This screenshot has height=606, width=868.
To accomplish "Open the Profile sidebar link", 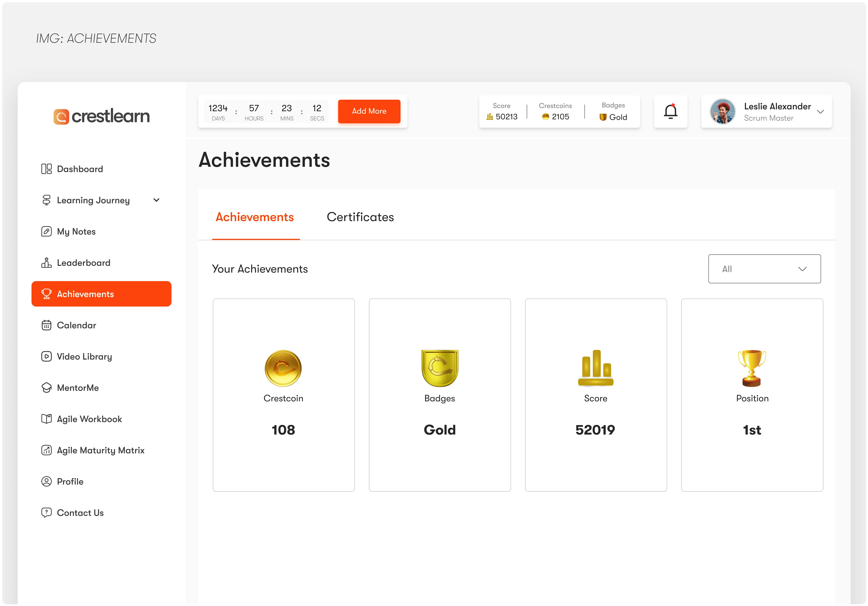I will pyautogui.click(x=70, y=482).
